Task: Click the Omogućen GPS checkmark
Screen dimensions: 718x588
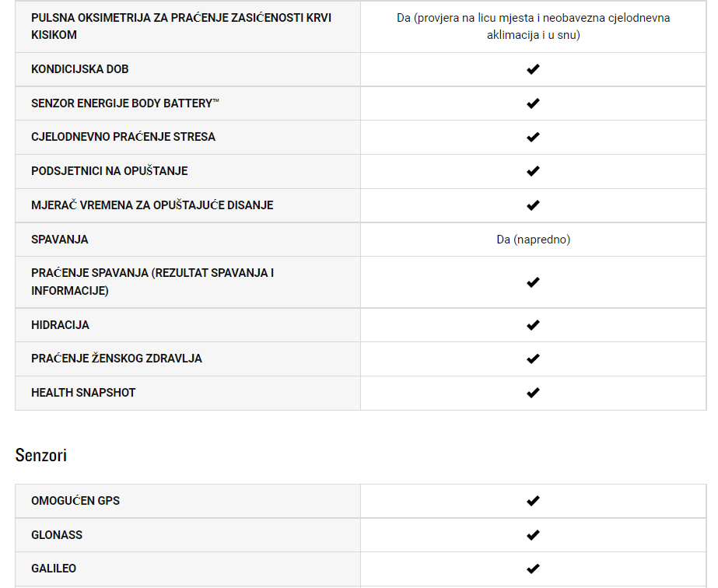Action: pyautogui.click(x=533, y=501)
